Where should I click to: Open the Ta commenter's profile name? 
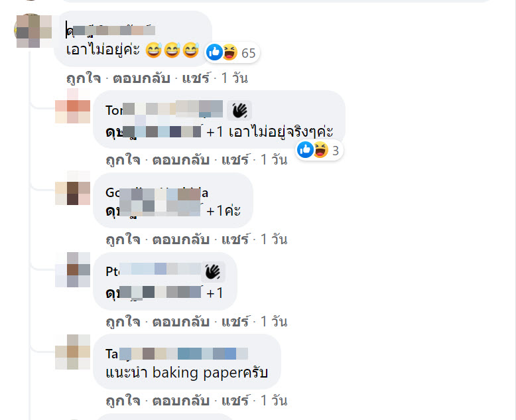click(x=176, y=354)
